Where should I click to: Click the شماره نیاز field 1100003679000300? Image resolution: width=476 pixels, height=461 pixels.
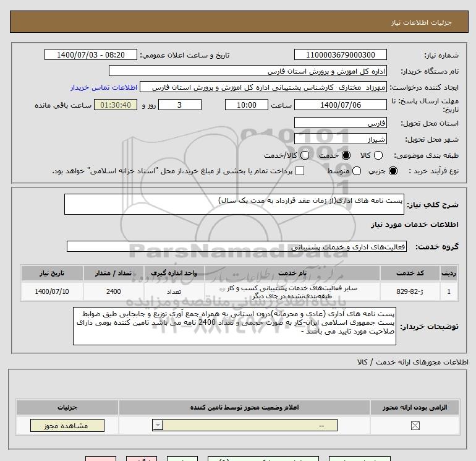[x=340, y=54]
